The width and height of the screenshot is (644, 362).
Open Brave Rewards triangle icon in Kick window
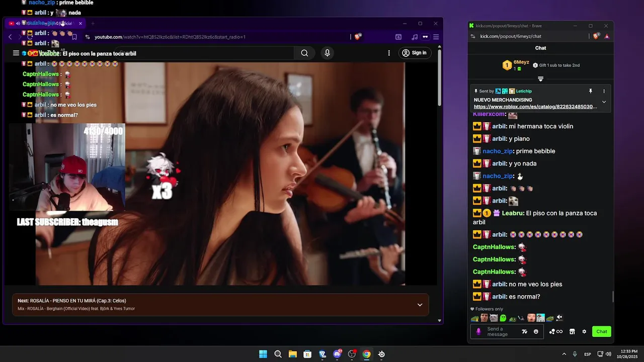coord(607,36)
